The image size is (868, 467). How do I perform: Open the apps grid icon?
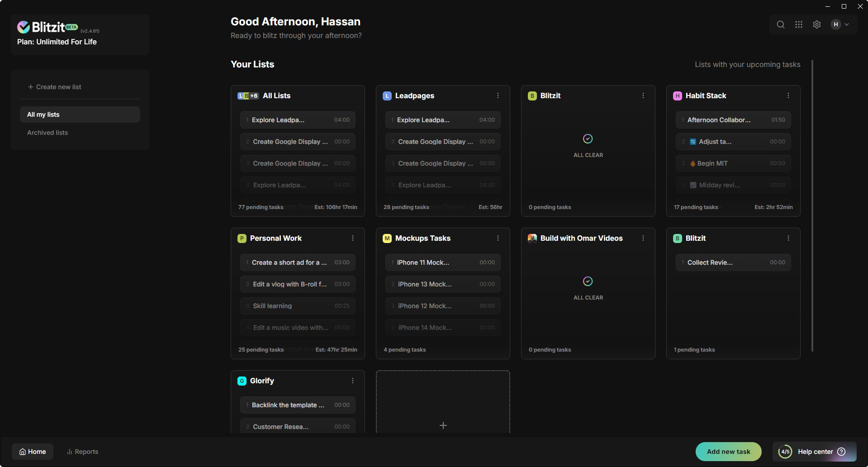click(x=798, y=24)
